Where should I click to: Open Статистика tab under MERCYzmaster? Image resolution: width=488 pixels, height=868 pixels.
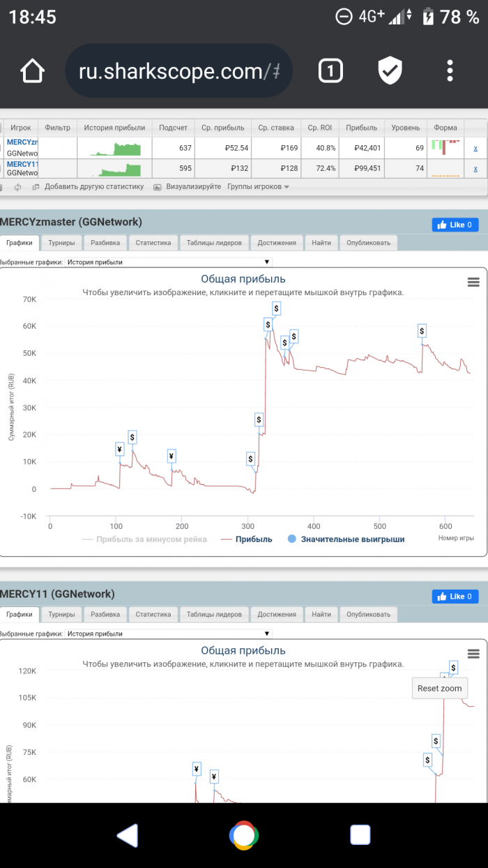[153, 243]
